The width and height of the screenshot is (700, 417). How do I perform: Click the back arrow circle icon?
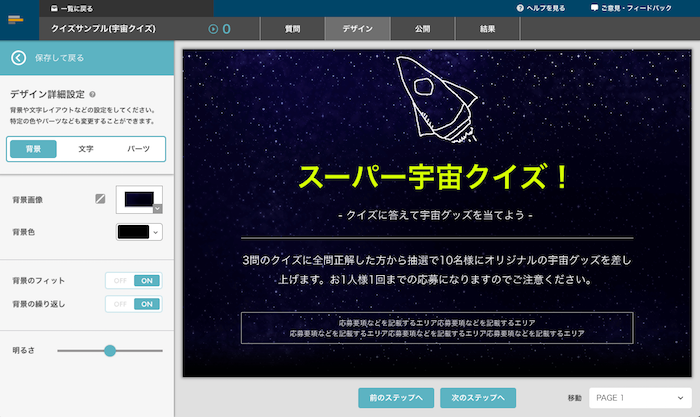(18, 58)
